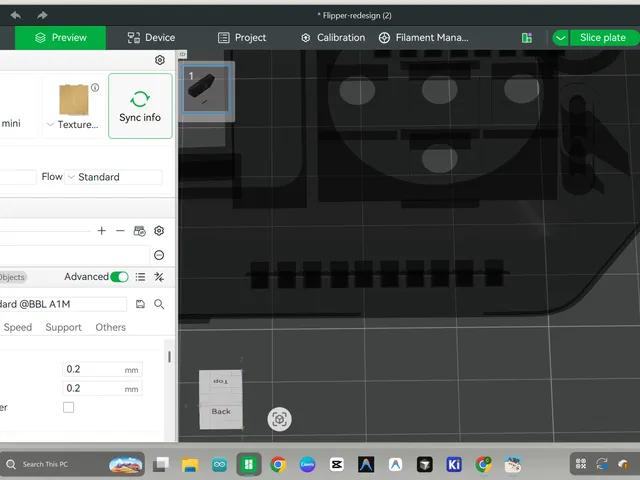
Task: Open the @BBL A1M process preset dropdown
Action: pos(63,304)
